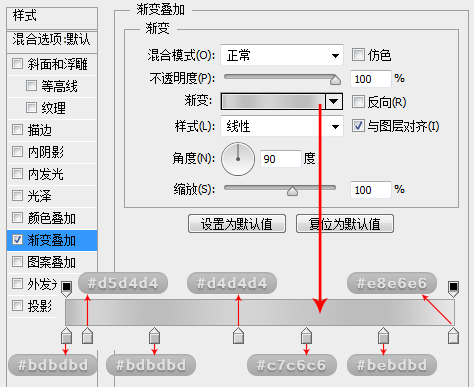Screen dimensions: 474x387
Task: Click the angle field showing 90
Action: pyautogui.click(x=281, y=159)
